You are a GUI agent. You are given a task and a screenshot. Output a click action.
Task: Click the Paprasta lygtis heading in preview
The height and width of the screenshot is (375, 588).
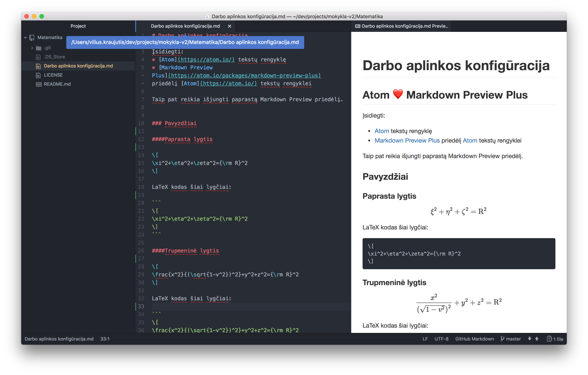coord(389,196)
